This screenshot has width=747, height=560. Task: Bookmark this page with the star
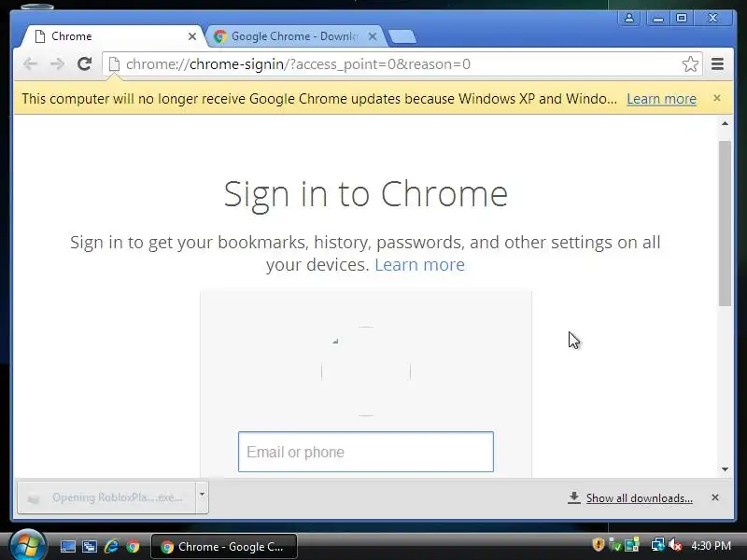point(690,63)
